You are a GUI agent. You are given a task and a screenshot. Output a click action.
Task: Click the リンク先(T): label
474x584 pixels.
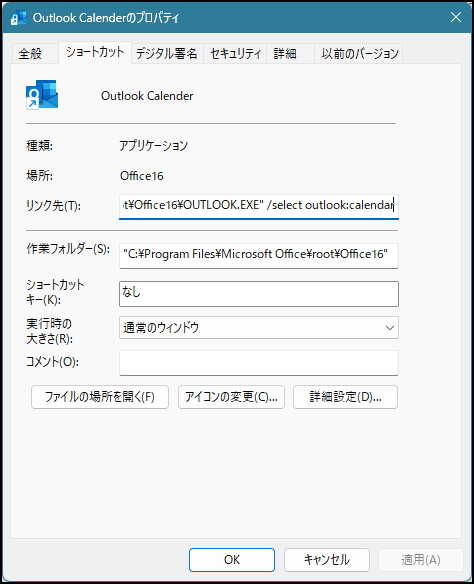click(x=53, y=205)
